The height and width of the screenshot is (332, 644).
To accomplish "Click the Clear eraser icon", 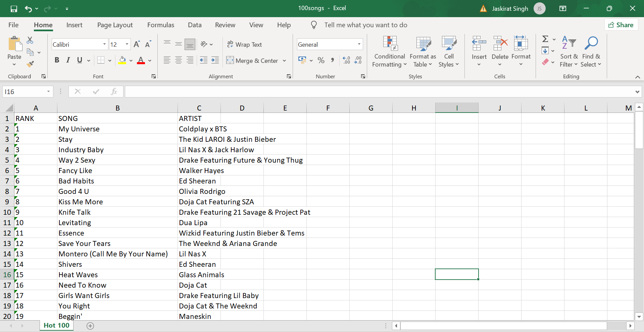I will pos(545,62).
